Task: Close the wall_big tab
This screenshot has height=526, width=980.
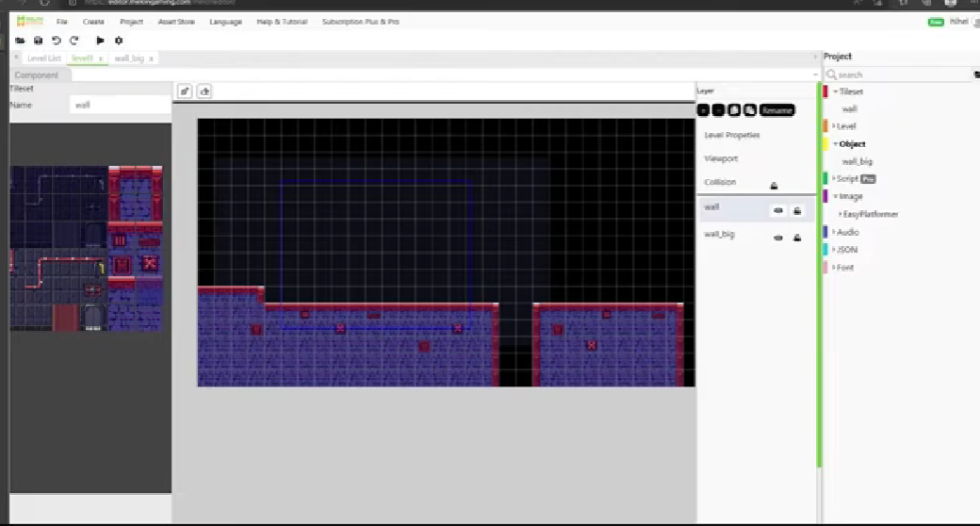Action: (x=152, y=58)
